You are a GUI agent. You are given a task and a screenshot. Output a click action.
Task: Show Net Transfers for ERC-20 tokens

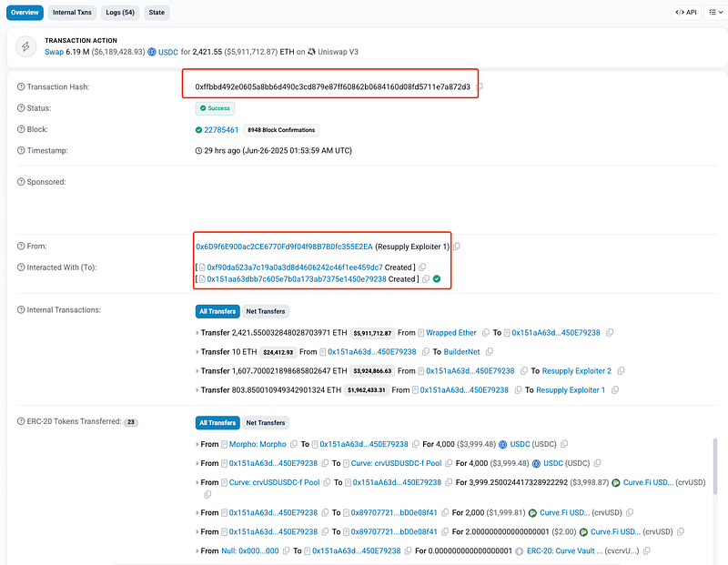click(x=265, y=422)
